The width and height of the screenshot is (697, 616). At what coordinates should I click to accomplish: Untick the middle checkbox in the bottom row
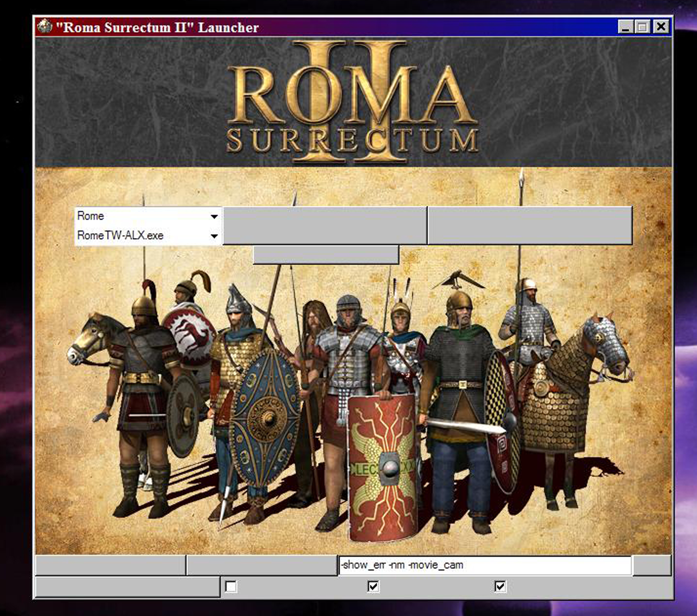tap(373, 587)
